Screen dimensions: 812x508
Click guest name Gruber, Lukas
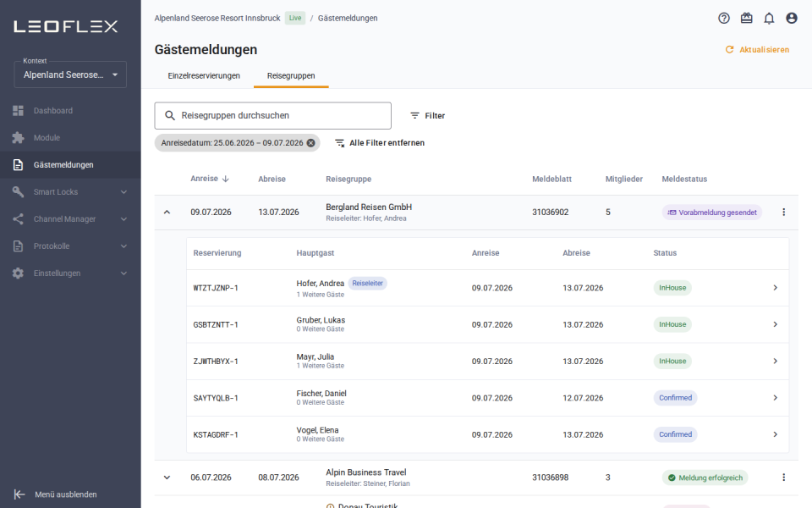321,320
